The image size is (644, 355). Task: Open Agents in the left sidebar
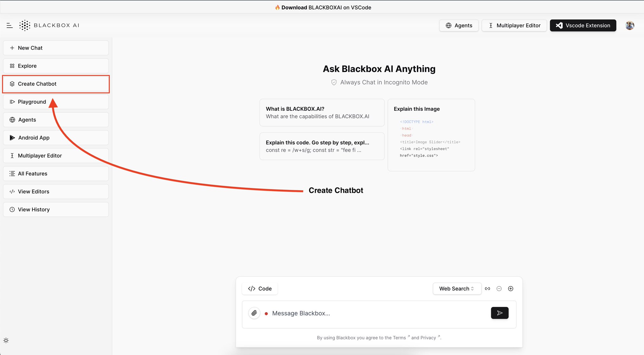56,120
